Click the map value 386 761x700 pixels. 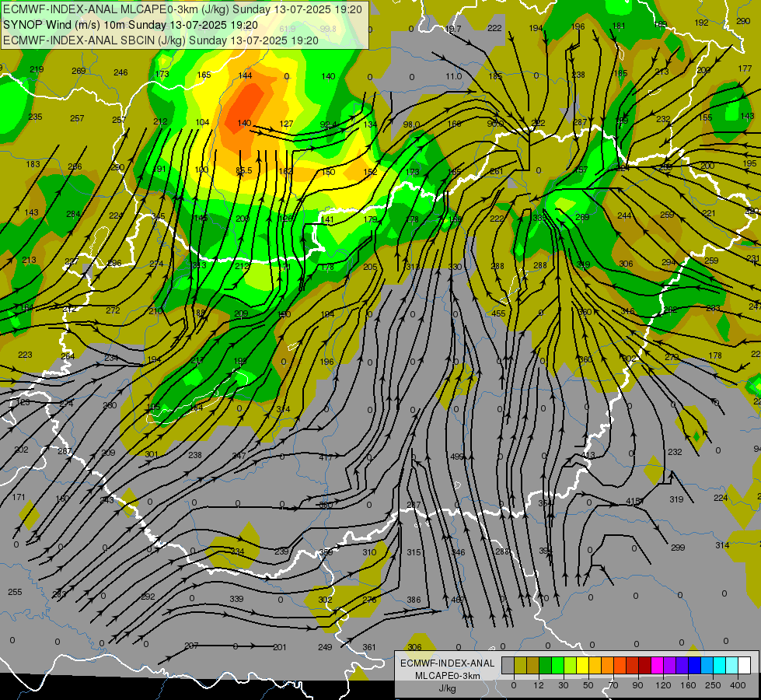[414, 600]
